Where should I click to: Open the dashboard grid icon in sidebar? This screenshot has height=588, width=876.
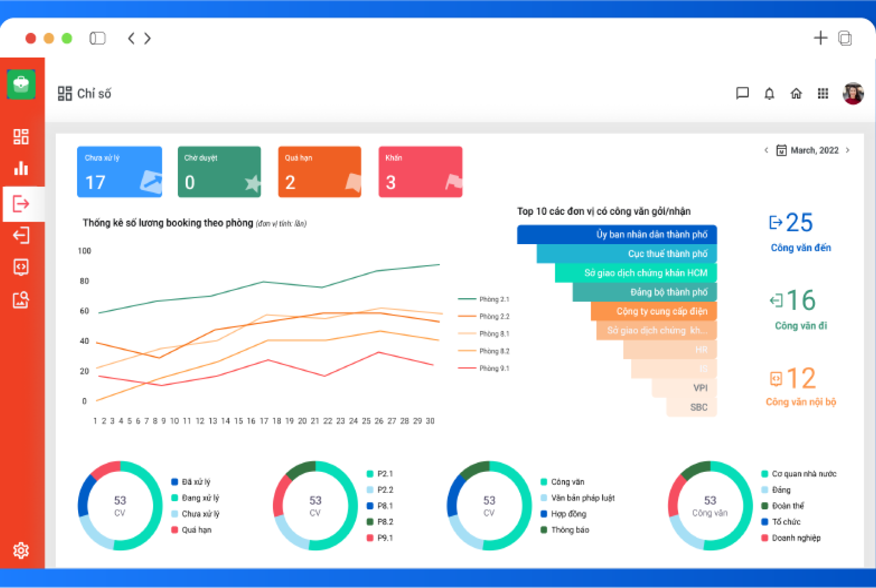point(21,137)
